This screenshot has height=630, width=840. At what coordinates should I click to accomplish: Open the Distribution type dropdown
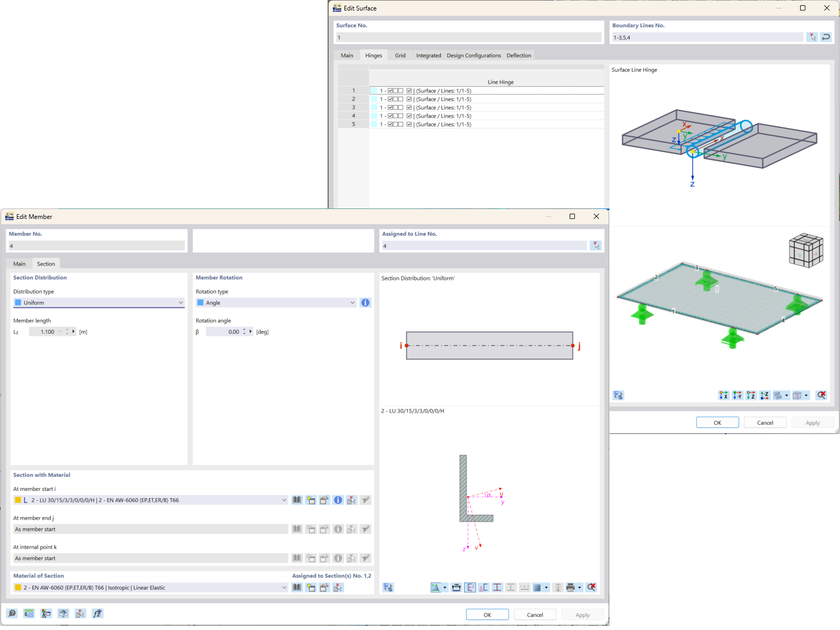coord(180,302)
